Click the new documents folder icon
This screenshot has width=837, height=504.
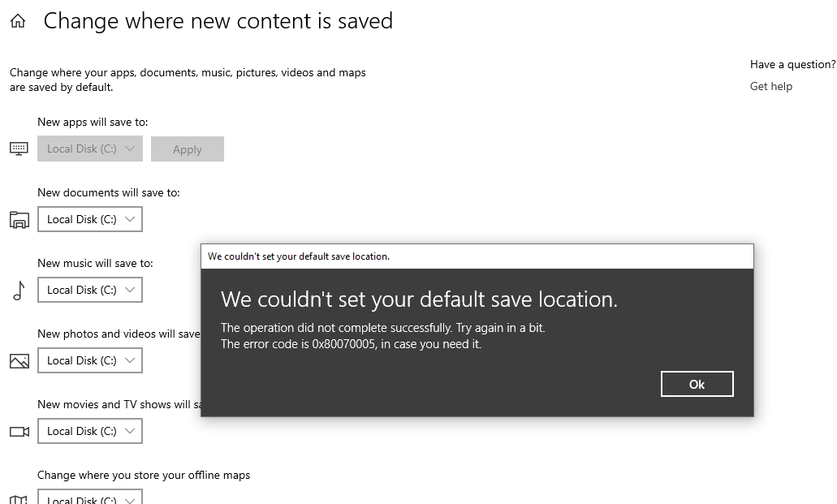(18, 219)
